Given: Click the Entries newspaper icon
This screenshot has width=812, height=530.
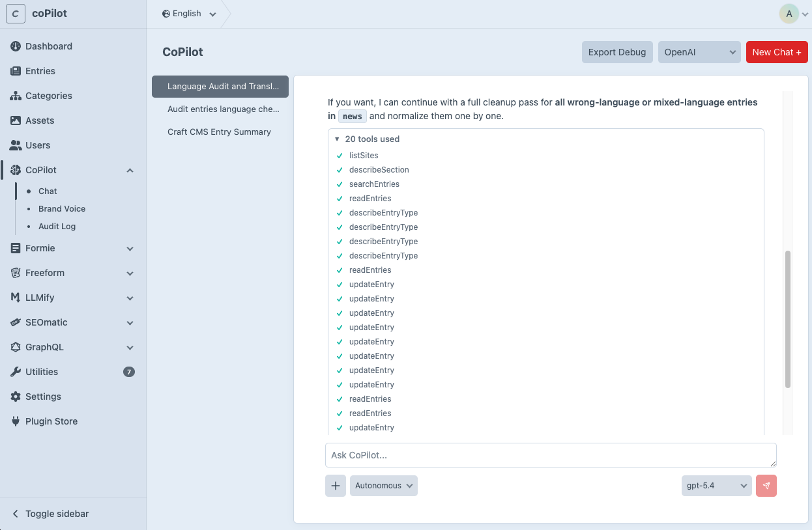Looking at the screenshot, I should pos(16,71).
